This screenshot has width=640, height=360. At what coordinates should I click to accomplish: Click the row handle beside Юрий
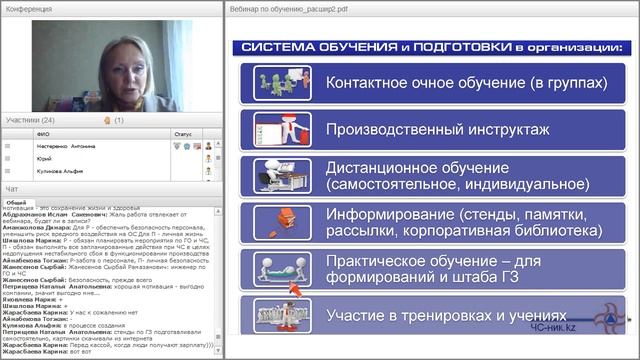(7, 158)
